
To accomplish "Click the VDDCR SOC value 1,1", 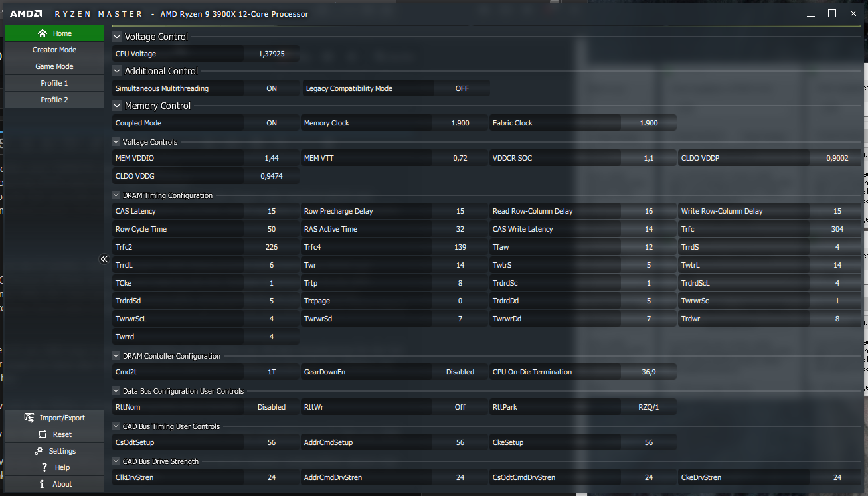I will coord(649,158).
